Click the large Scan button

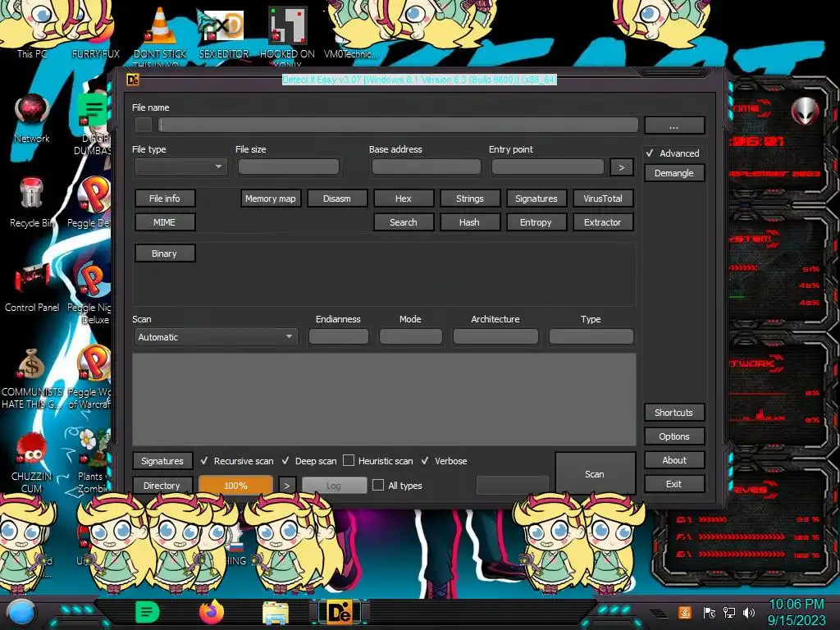pos(595,473)
